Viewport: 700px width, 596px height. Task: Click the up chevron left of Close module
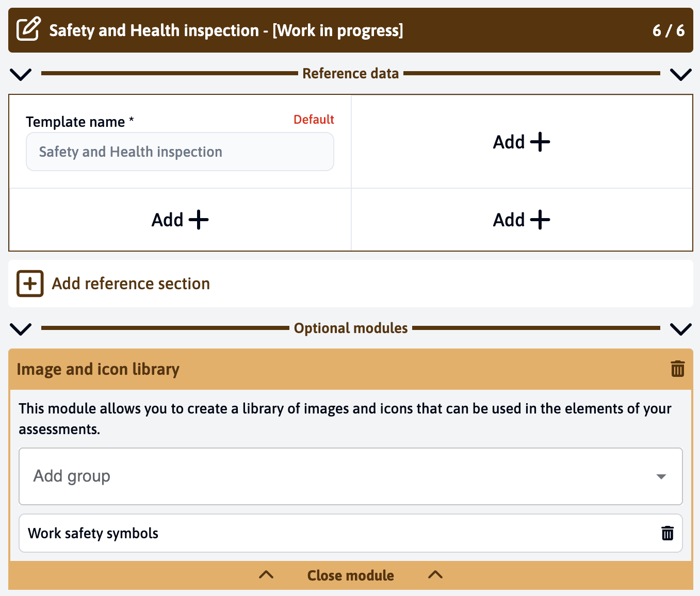pos(266,575)
